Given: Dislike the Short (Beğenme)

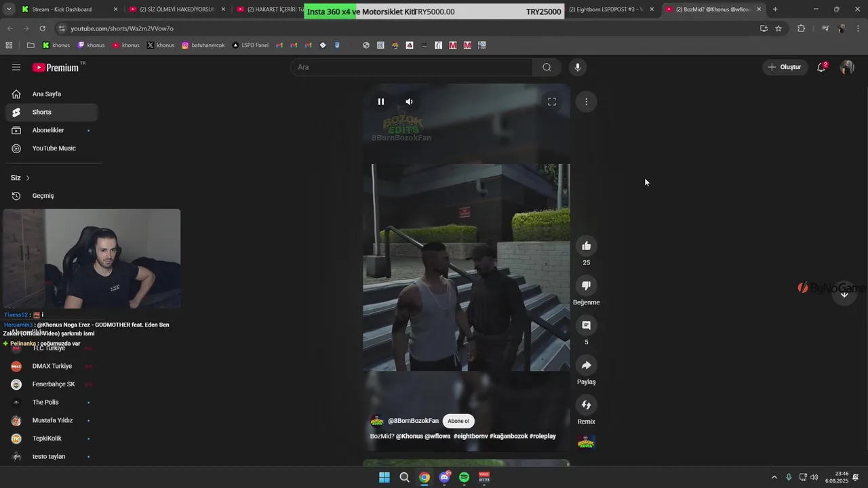Looking at the screenshot, I should (587, 285).
